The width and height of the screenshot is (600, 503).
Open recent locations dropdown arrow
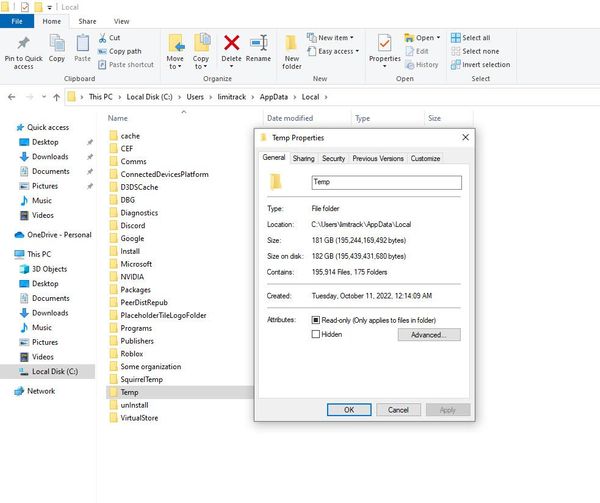tap(44, 97)
